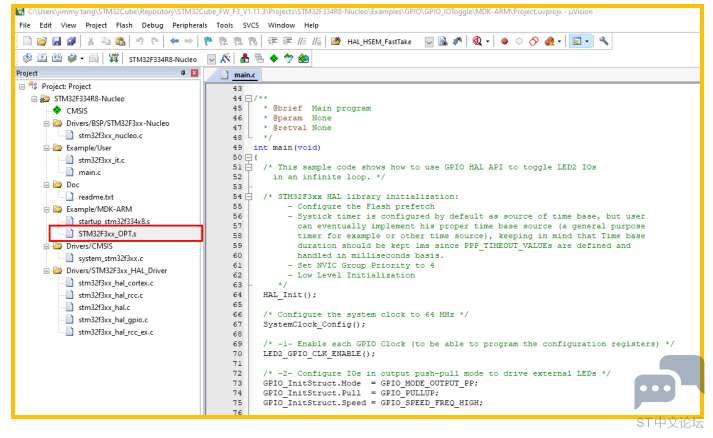
Task: Collapse the Drivers/STM32F3xx_HAL_Driver folder
Action: point(46,271)
